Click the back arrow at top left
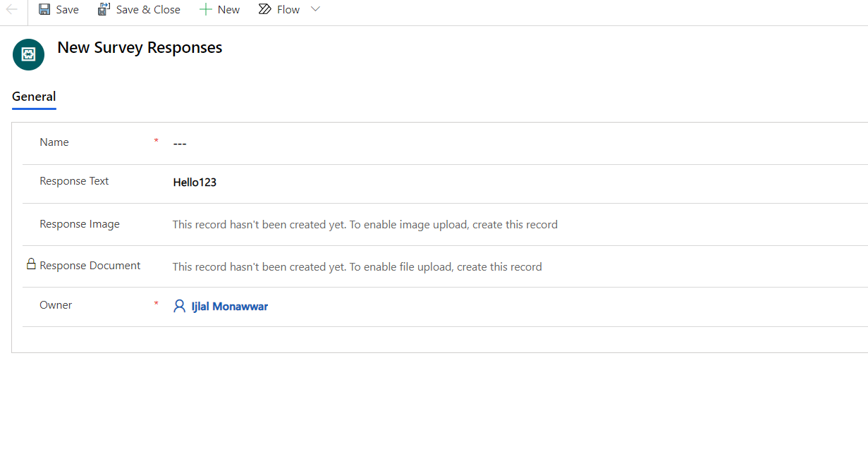 click(x=10, y=8)
